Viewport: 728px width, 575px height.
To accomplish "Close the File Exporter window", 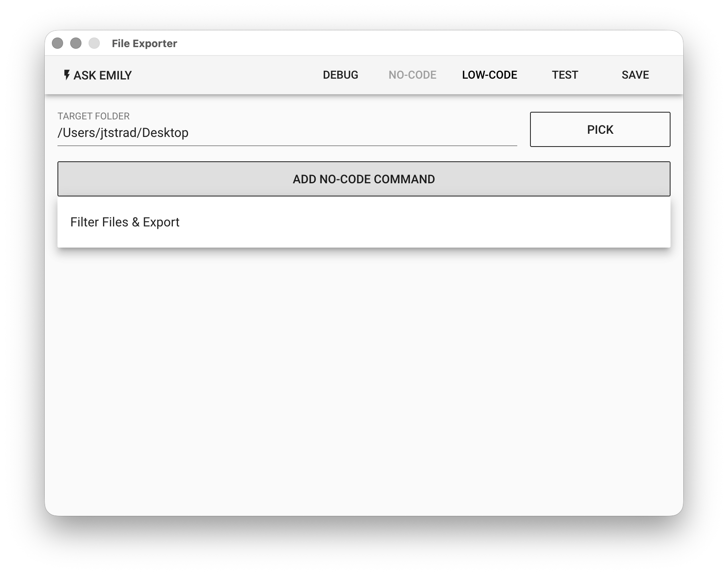I will (57, 43).
